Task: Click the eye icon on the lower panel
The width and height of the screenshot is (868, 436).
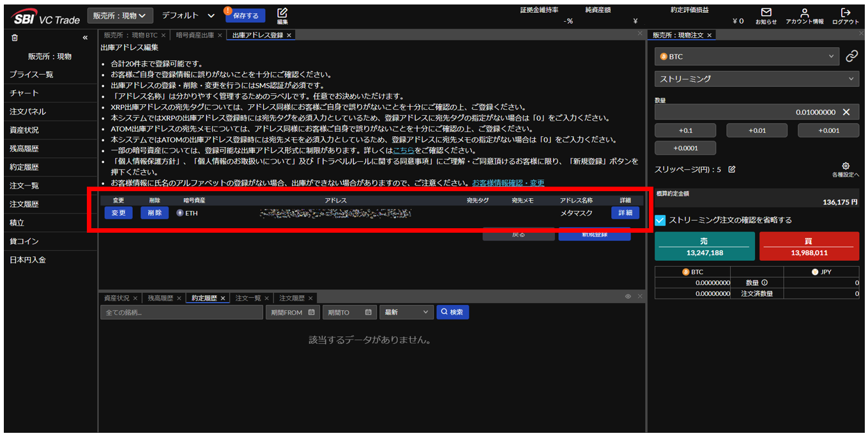Action: [628, 297]
